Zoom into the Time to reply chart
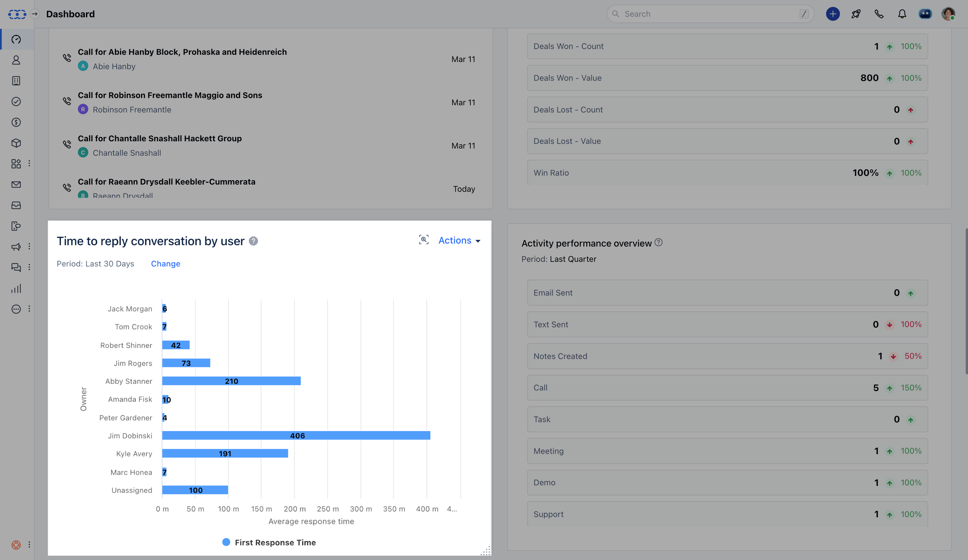This screenshot has width=968, height=560. (423, 240)
